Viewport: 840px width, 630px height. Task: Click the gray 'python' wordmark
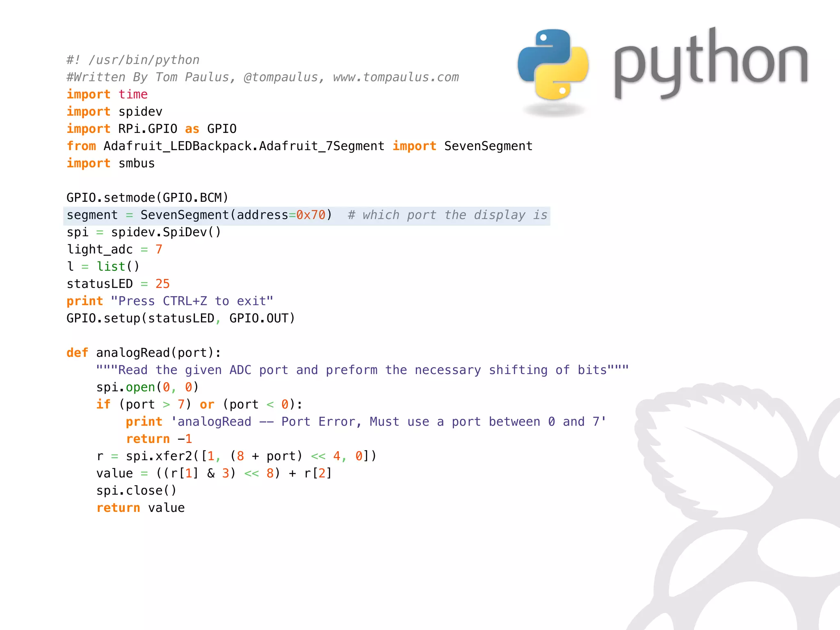(x=712, y=64)
